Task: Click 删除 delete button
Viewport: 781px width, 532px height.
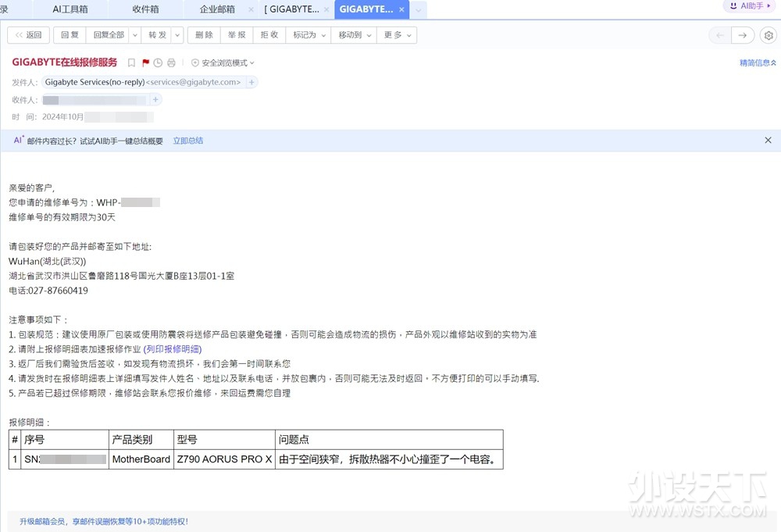Action: pos(204,35)
